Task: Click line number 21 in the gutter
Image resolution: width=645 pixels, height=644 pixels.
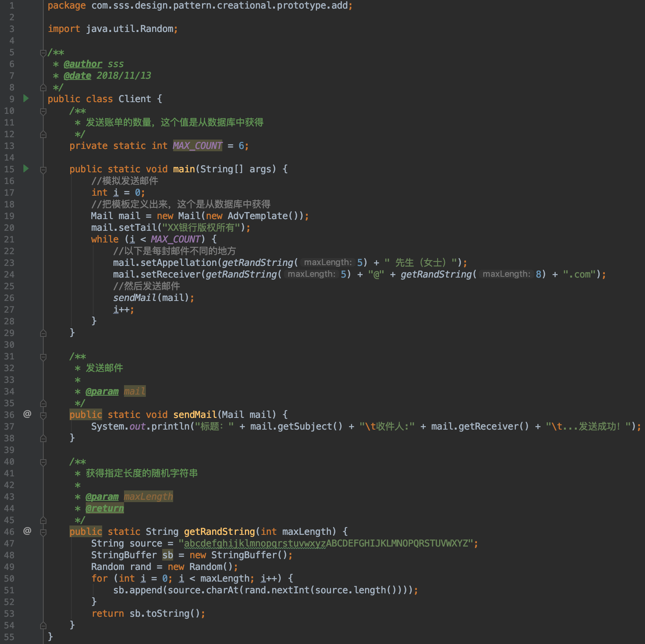Action: point(9,239)
